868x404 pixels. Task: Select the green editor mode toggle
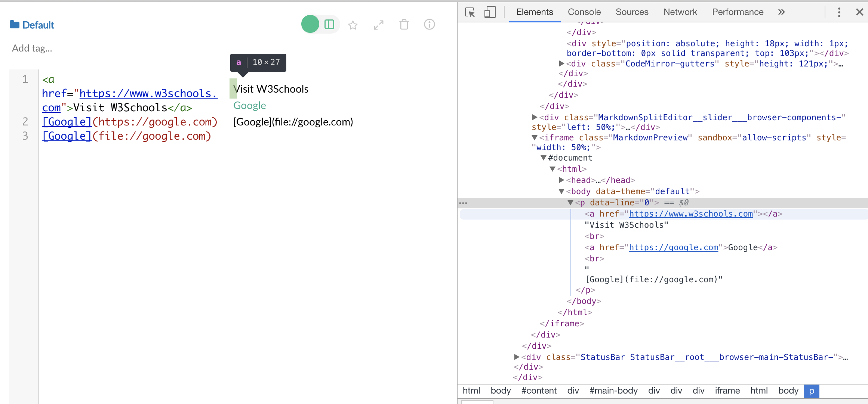tap(310, 24)
